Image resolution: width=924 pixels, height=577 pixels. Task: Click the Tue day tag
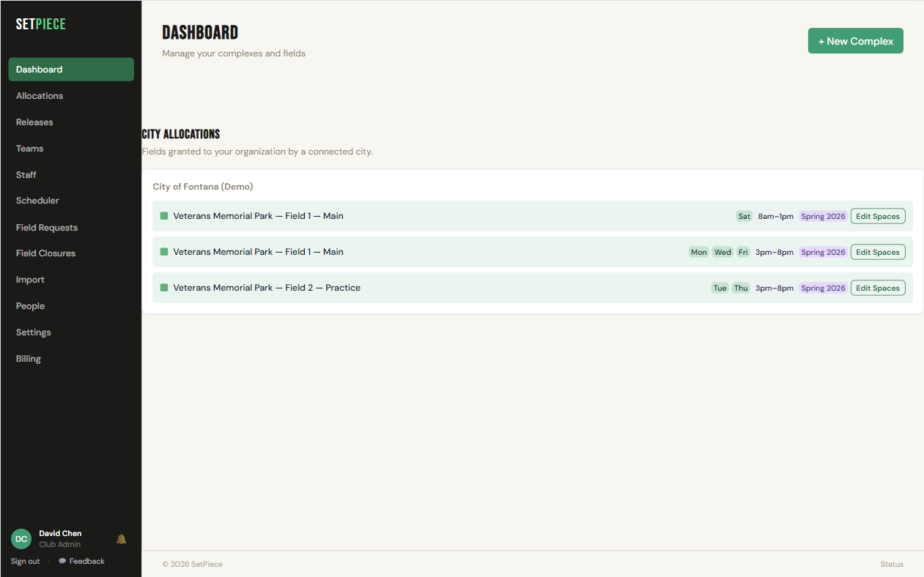click(720, 288)
